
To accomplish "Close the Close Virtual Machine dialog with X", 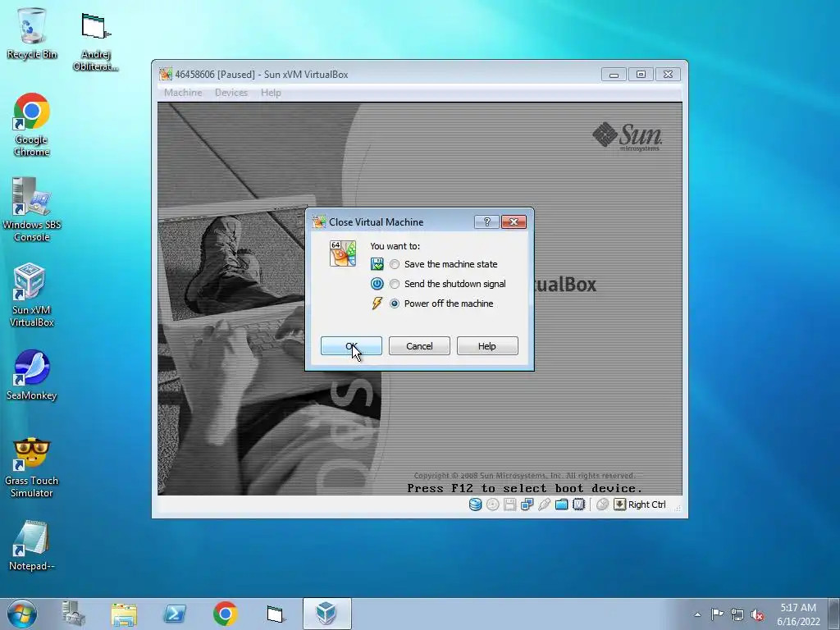I will pos(514,221).
